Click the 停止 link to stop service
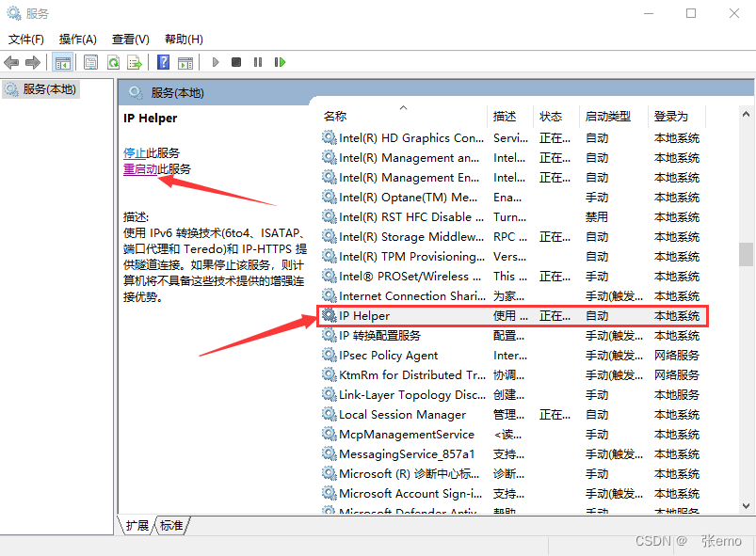 (135, 153)
